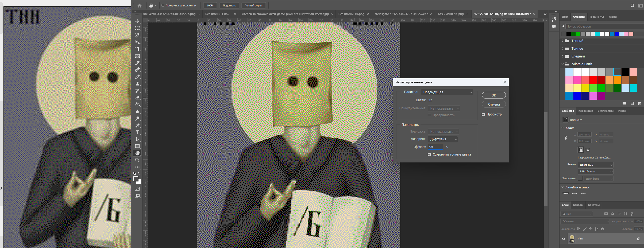Uncheck the 'Просмотр' preview checkbox
Image resolution: width=644 pixels, height=248 pixels.
click(x=483, y=114)
